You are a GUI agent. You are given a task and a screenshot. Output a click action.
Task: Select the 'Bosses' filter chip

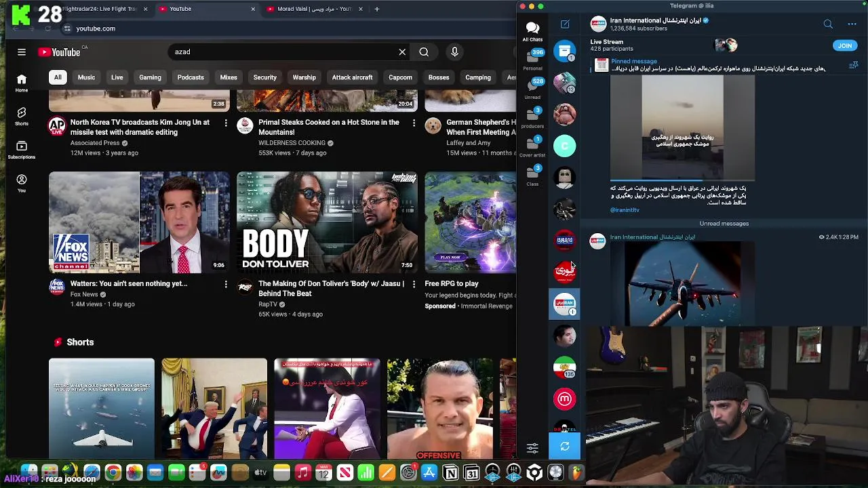(x=439, y=77)
